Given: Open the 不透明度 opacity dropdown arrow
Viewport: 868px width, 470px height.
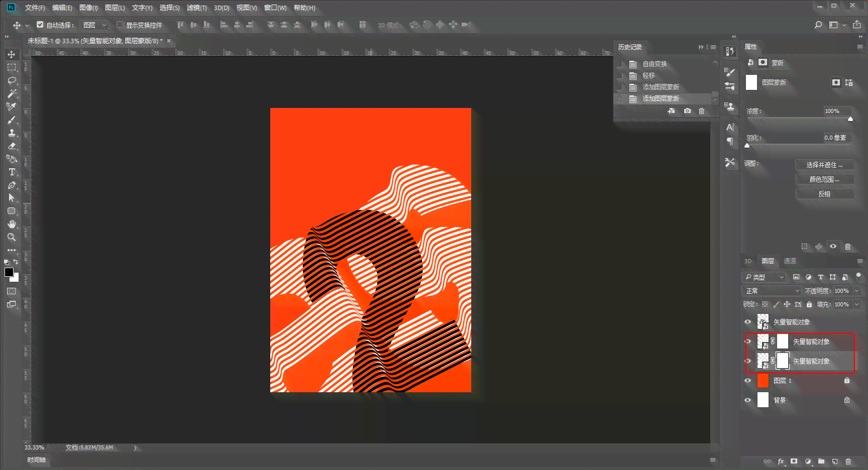Looking at the screenshot, I should 857,291.
